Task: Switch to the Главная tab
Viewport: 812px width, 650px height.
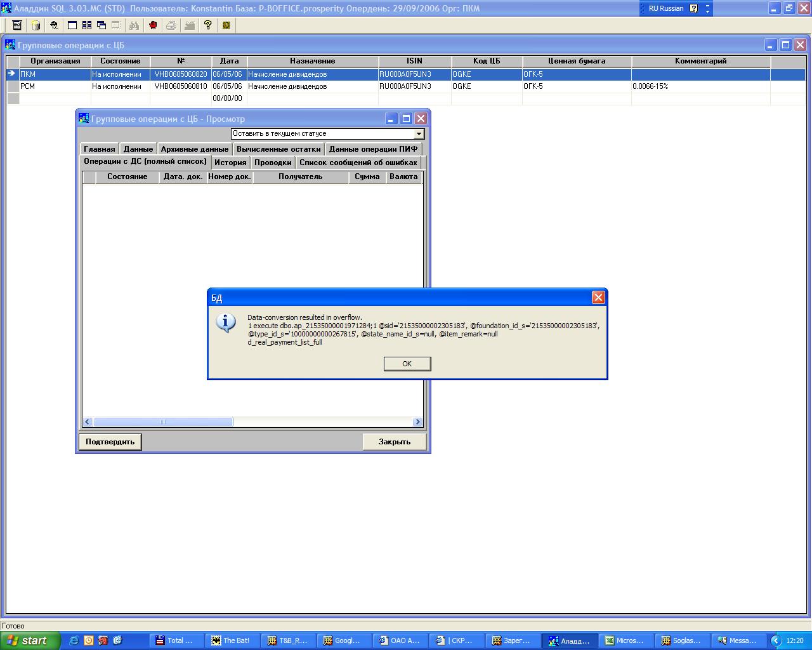Action: [x=100, y=149]
